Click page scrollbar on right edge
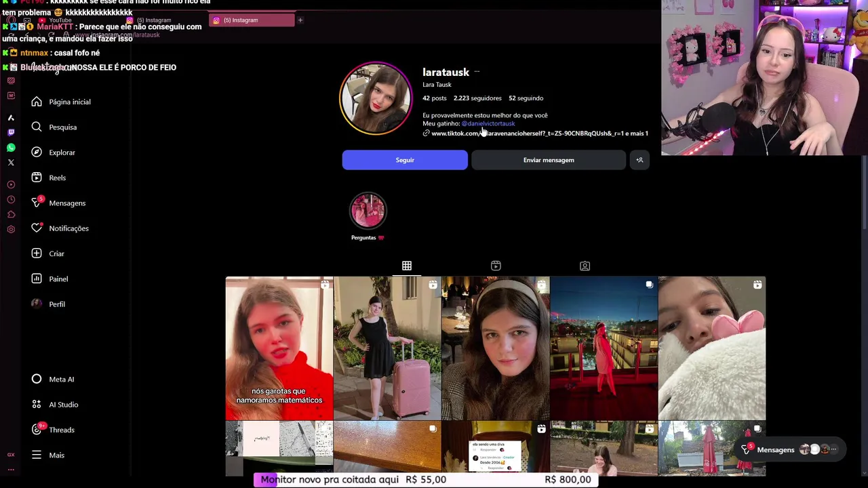 pos(864,193)
